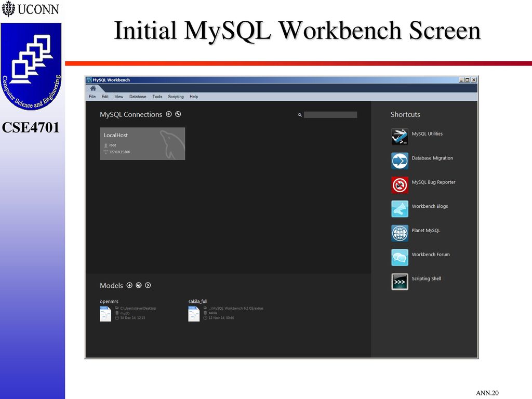Screen dimensions: 532x399
Task: Open an existing model with folder icon
Action: (x=139, y=285)
